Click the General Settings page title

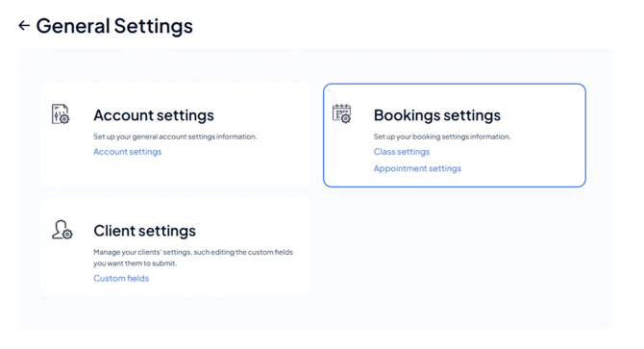click(114, 26)
